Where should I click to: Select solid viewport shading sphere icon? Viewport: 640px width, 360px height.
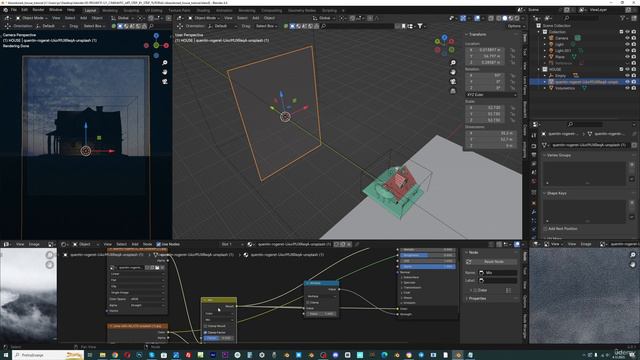click(x=505, y=18)
